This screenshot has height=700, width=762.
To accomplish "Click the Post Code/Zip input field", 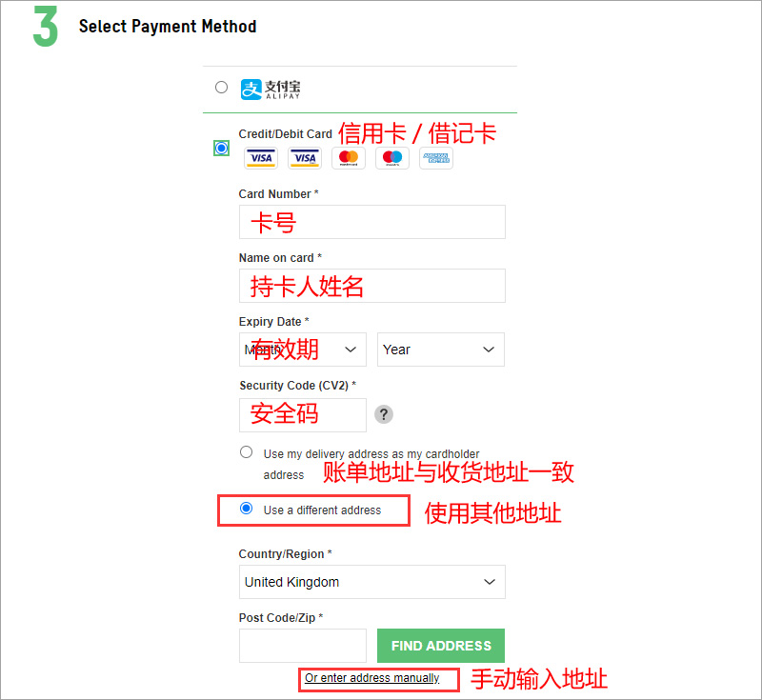I will (x=302, y=646).
